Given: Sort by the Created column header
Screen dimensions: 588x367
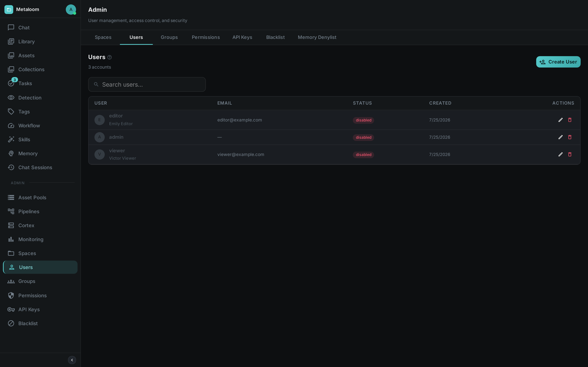Looking at the screenshot, I should point(440,103).
